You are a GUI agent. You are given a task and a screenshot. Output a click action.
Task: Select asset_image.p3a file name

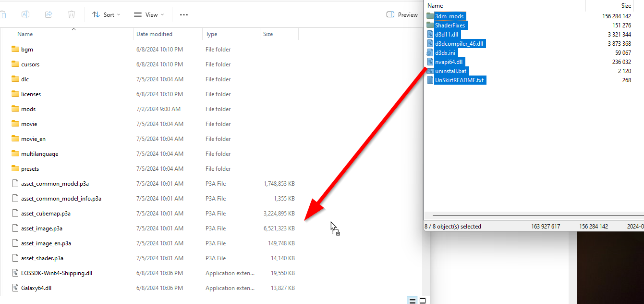point(42,228)
